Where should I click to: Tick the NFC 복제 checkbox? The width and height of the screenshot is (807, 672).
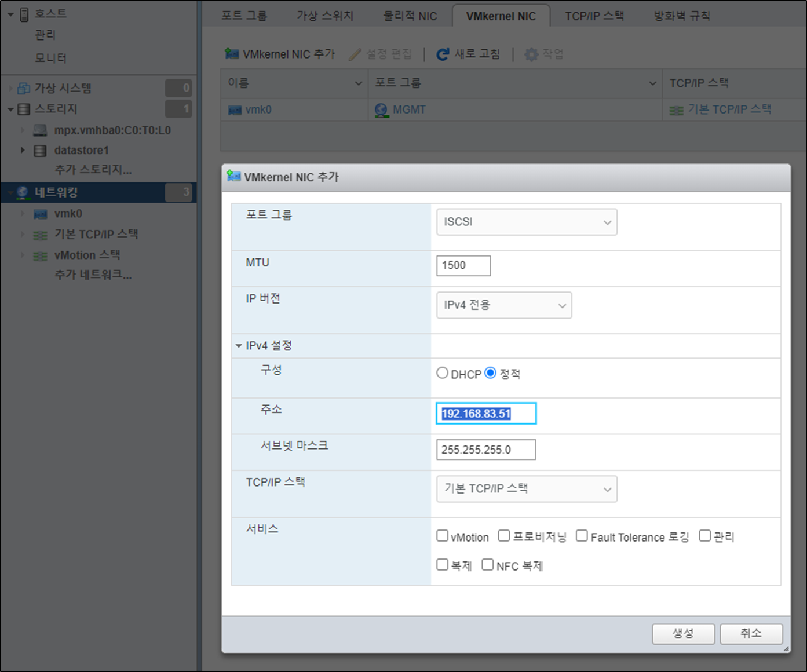tap(488, 564)
